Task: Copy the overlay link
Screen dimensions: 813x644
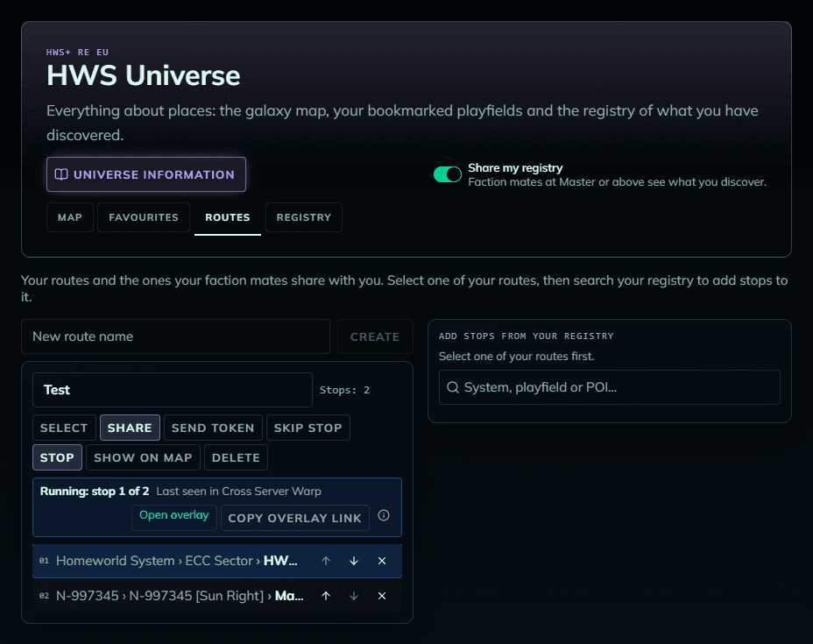Action: (x=295, y=518)
